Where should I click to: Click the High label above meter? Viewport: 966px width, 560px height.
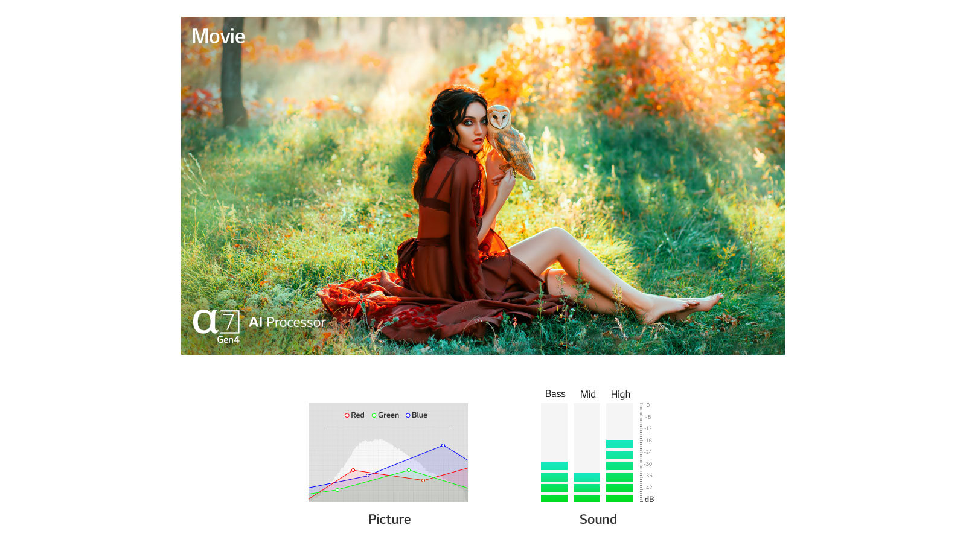tap(621, 394)
